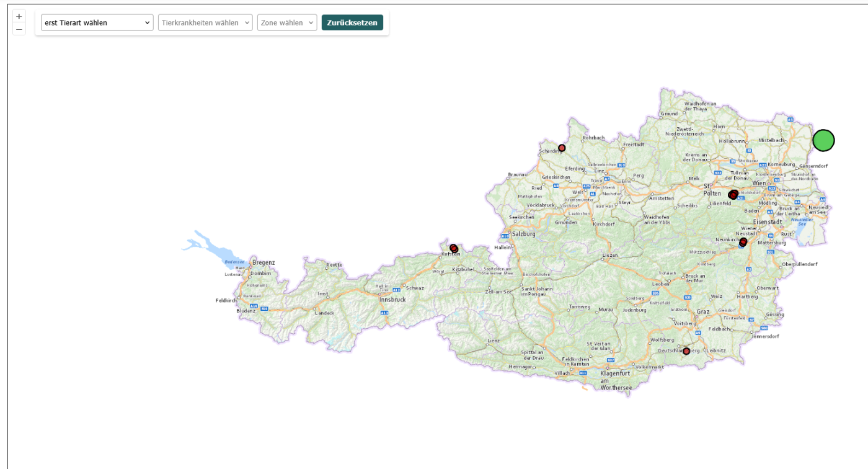
Task: Click the red marker near Neunkirchen
Action: 743,242
